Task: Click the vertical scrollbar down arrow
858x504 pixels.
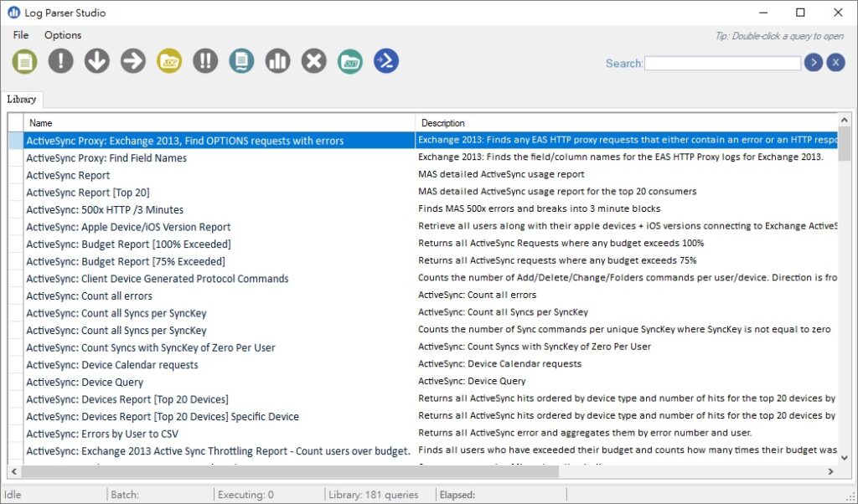Action: pyautogui.click(x=845, y=457)
